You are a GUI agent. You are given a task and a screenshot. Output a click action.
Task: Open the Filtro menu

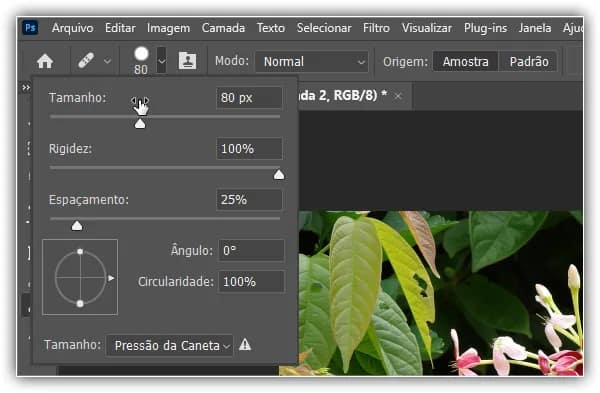click(376, 28)
